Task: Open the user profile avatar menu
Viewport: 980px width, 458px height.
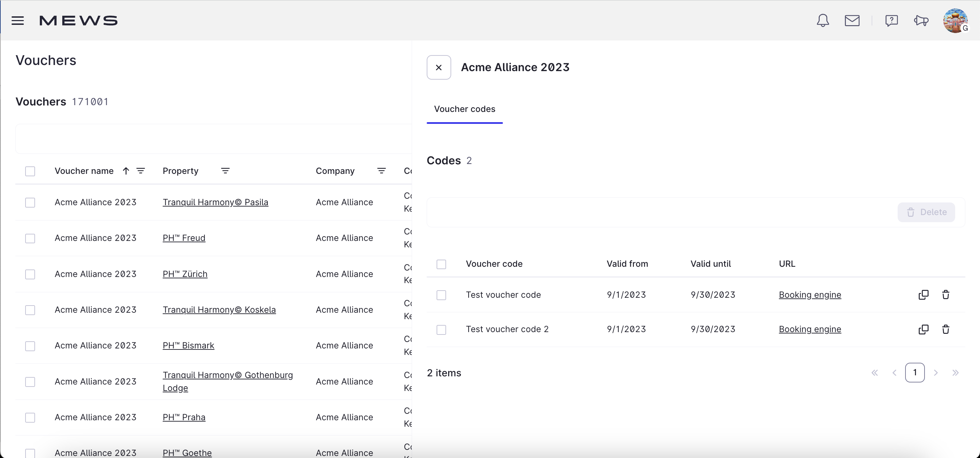Action: [955, 20]
